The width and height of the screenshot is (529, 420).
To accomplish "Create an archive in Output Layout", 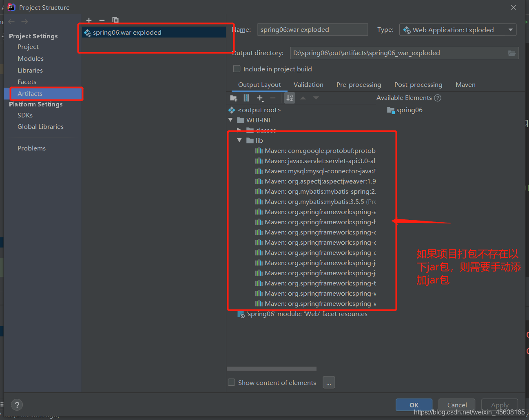I will tap(246, 98).
